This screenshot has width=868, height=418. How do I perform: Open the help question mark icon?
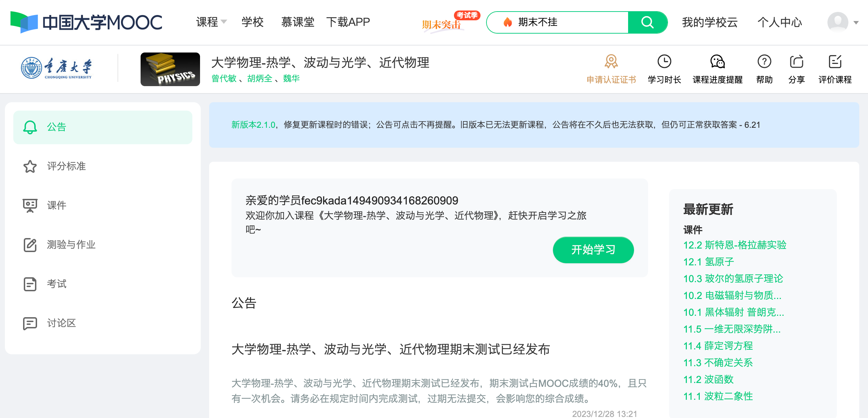coord(764,62)
